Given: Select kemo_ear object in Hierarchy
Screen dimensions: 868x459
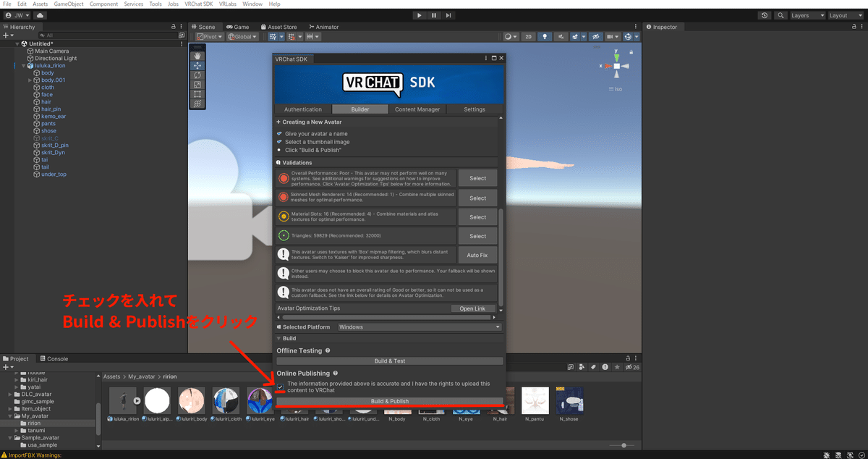Looking at the screenshot, I should (x=54, y=116).
